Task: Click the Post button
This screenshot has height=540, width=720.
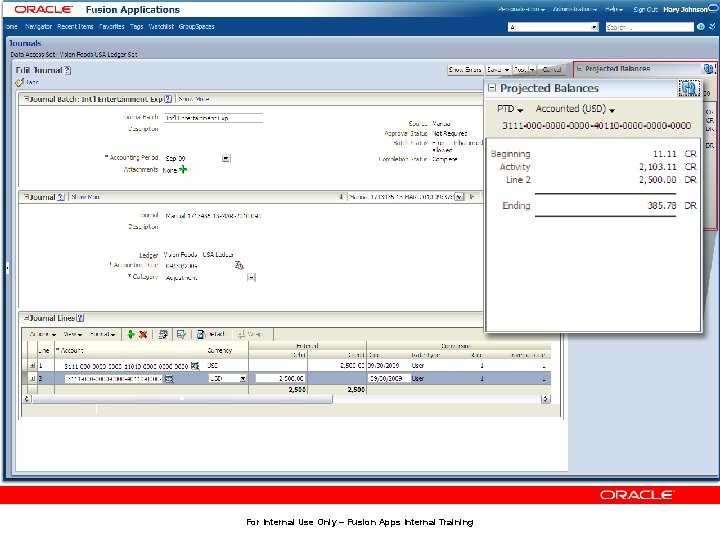Action: point(520,70)
